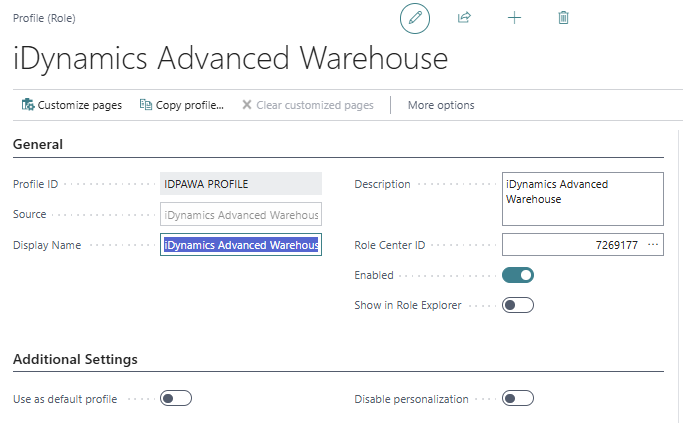This screenshot has height=423, width=683.
Task: Open More options menu
Action: pyautogui.click(x=441, y=105)
